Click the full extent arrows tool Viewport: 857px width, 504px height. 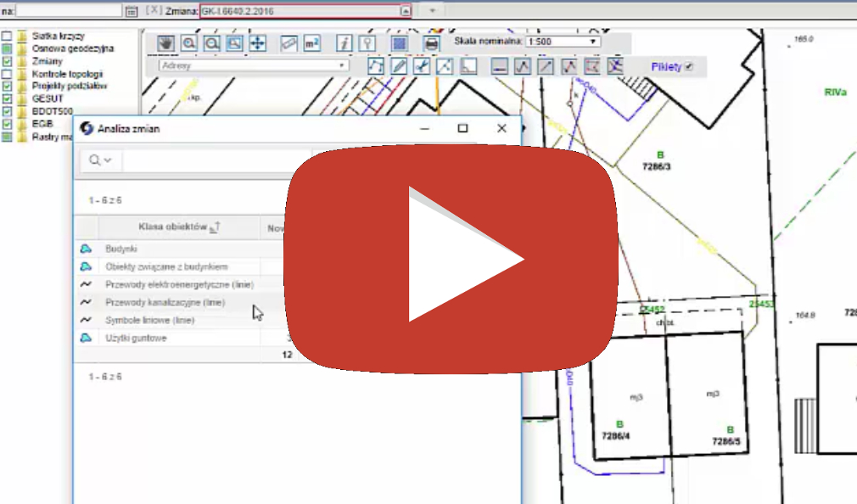tap(257, 42)
